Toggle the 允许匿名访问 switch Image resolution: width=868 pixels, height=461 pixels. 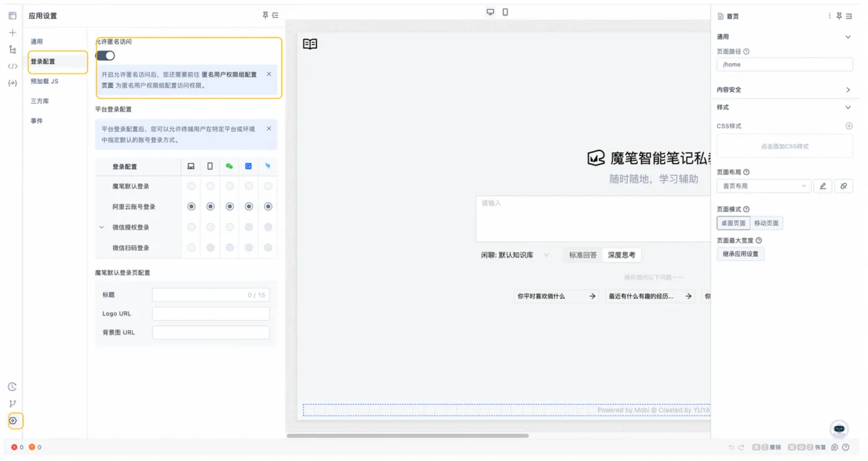105,56
